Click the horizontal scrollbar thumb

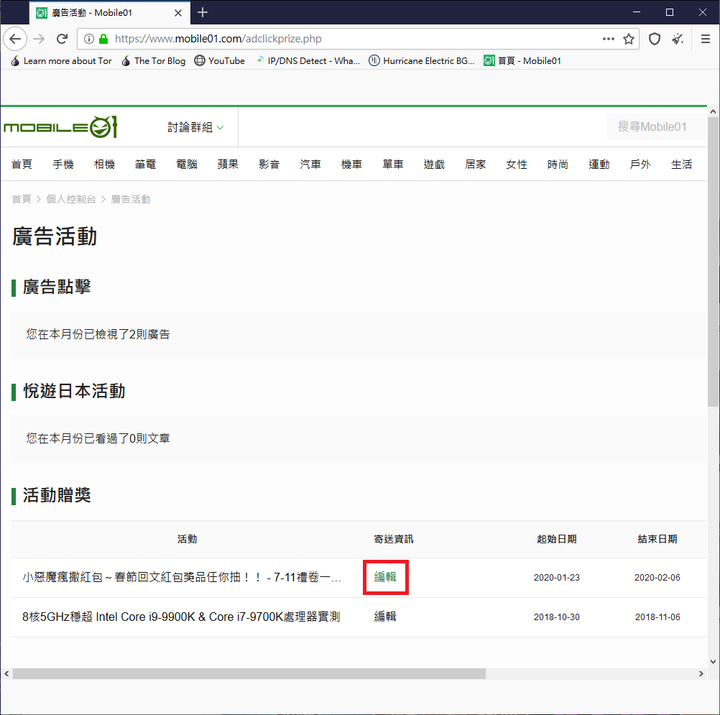click(x=249, y=674)
